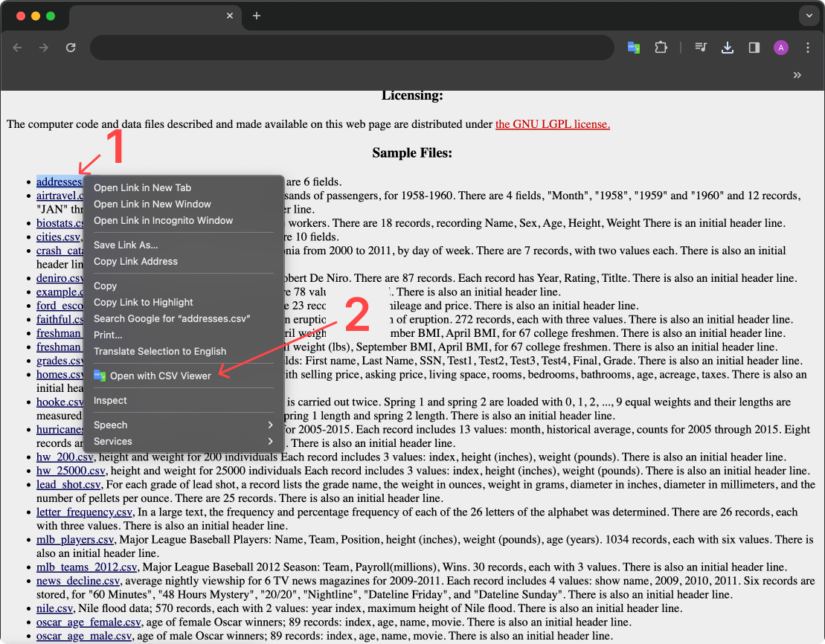Open Chrome's three-dot menu
Screen dimensions: 825x644
(x=808, y=47)
